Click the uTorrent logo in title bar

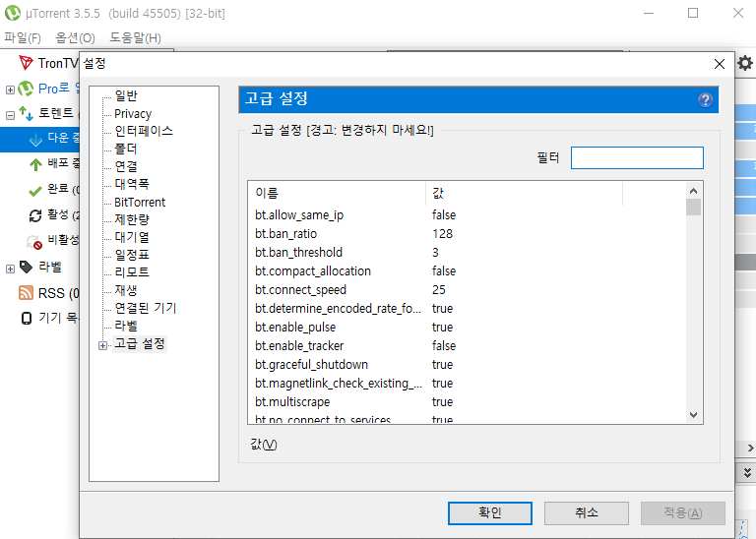12,13
